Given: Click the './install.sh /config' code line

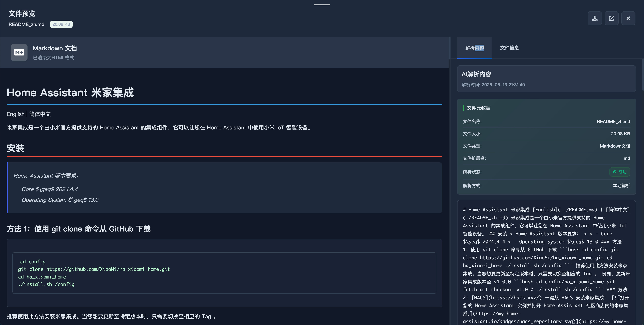Looking at the screenshot, I should [46, 284].
